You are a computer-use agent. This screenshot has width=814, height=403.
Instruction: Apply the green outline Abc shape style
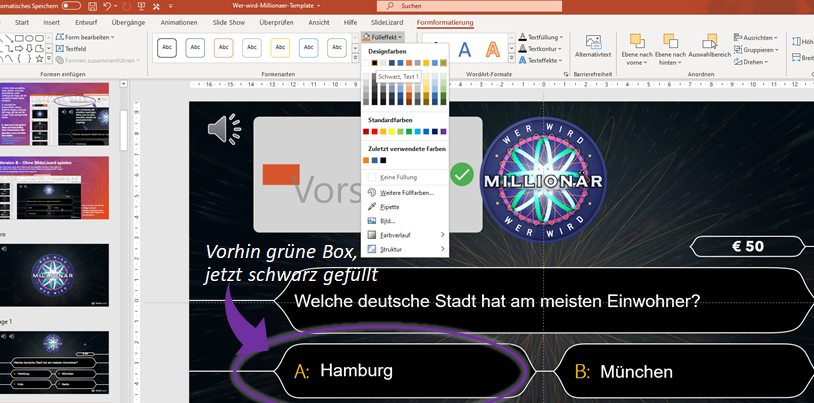pyautogui.click(x=337, y=48)
